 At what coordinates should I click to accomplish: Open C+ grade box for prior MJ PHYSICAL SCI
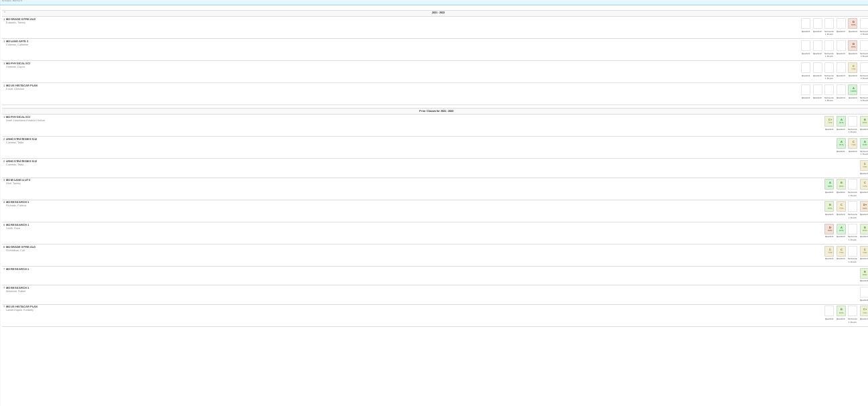click(829, 121)
